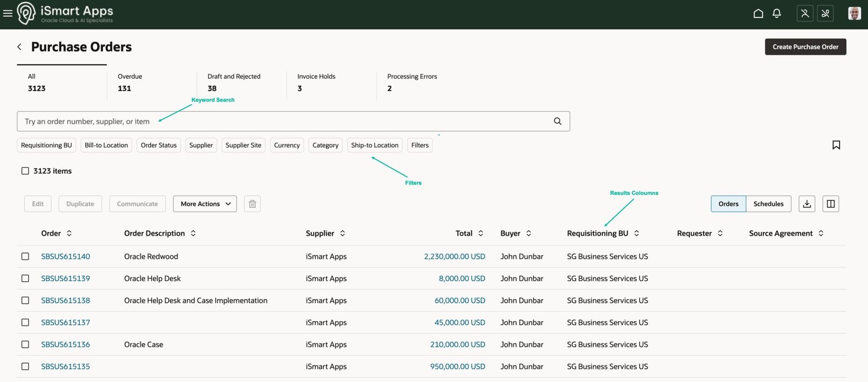
Task: Sort by the Supplier column
Action: (342, 233)
